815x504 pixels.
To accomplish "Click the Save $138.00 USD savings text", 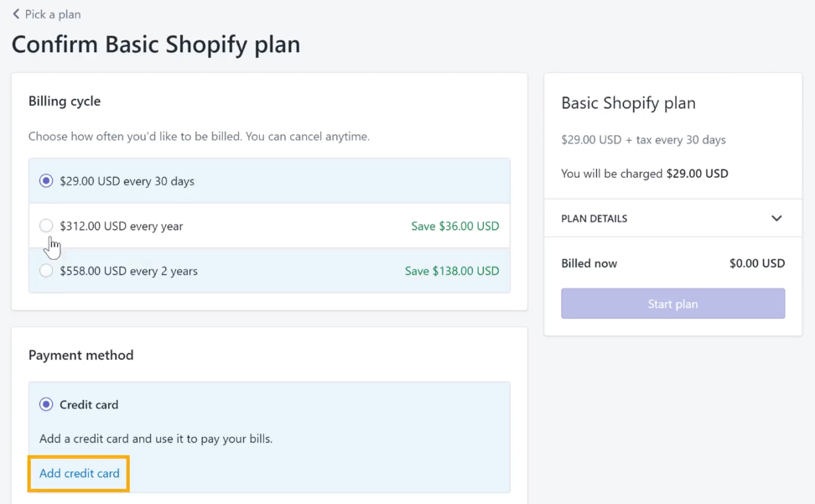I will click(451, 271).
